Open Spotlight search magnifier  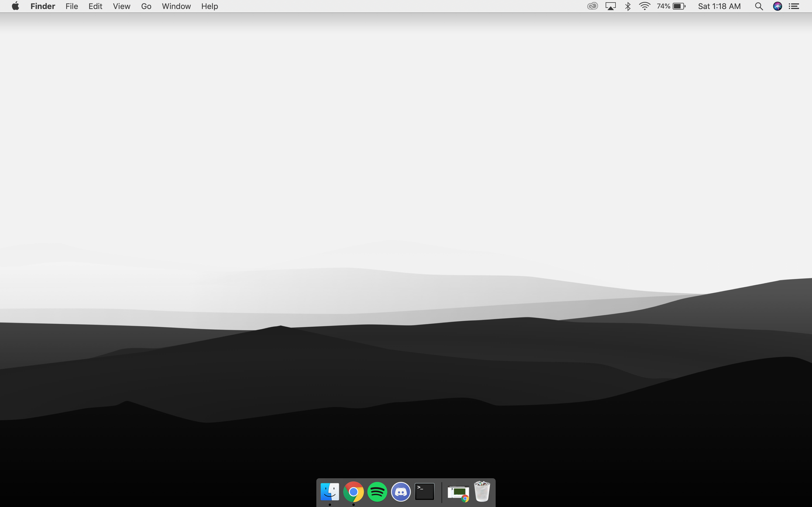(759, 6)
